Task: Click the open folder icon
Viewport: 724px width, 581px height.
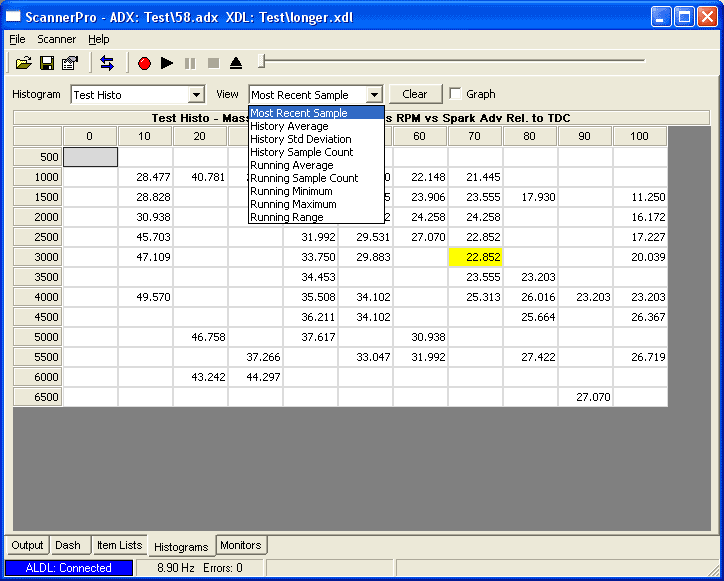Action: (x=24, y=63)
